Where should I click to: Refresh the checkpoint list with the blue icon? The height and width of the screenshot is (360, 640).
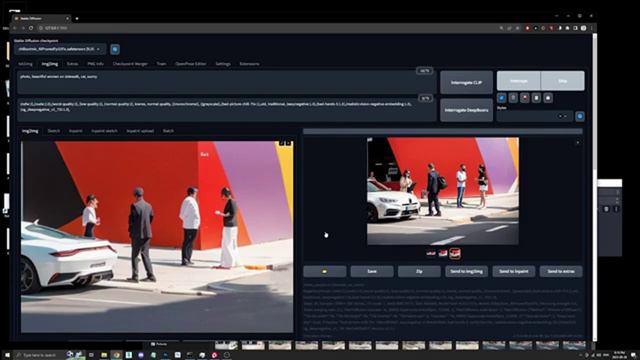coord(115,49)
